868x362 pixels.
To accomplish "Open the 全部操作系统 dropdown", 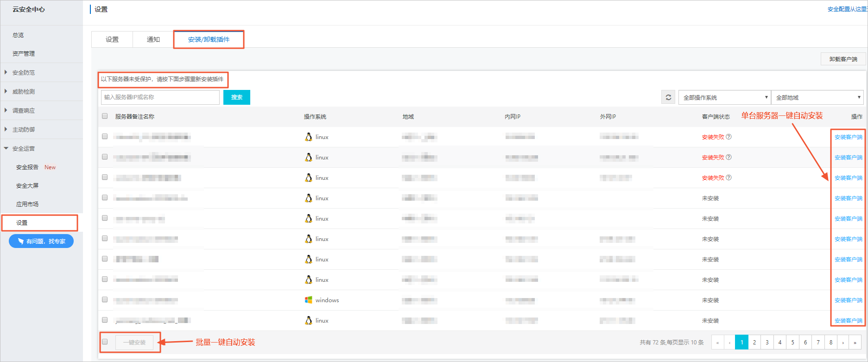I will 724,97.
